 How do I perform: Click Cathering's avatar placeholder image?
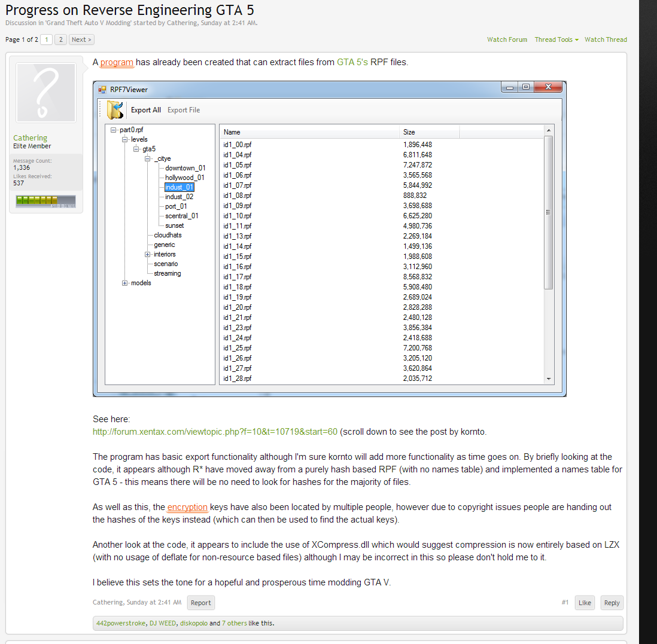(45, 93)
